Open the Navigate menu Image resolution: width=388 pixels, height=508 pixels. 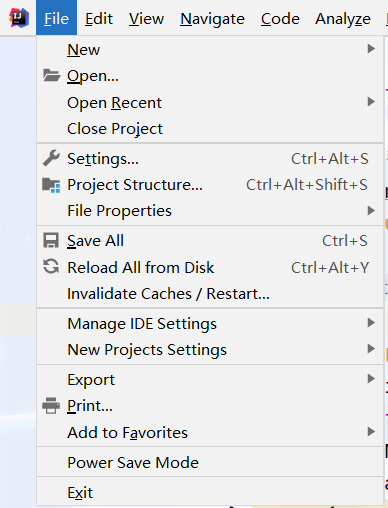click(x=212, y=18)
